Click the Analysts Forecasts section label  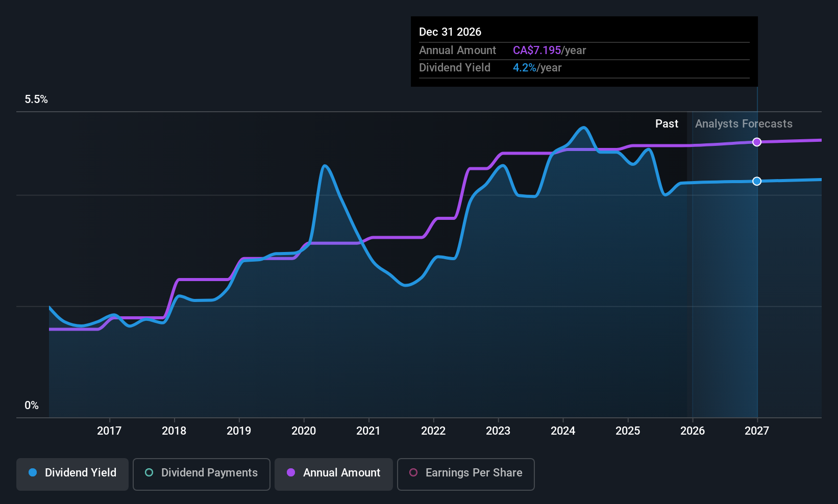click(744, 124)
